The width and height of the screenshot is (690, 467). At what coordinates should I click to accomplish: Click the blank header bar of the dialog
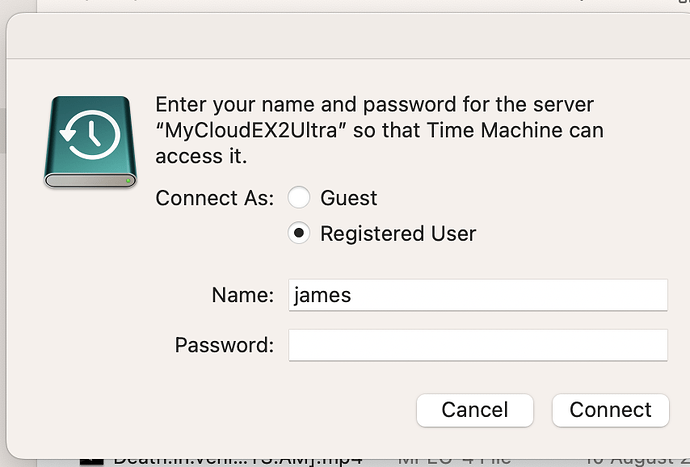(x=348, y=36)
